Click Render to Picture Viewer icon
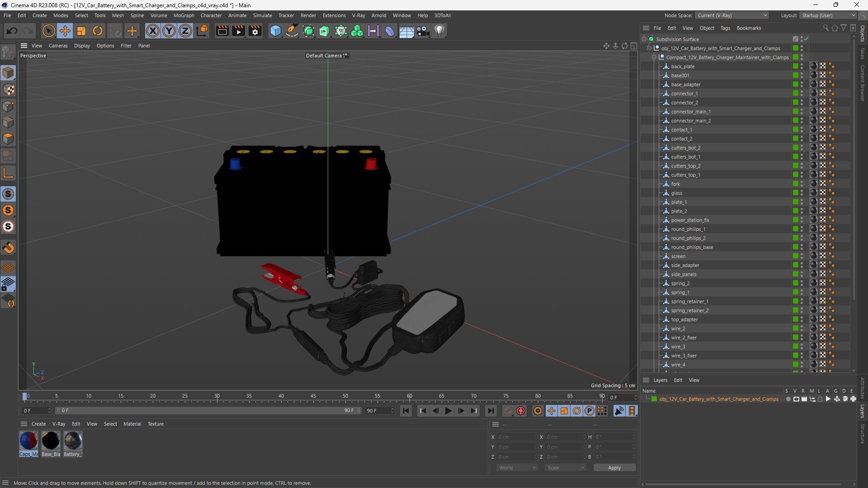868x488 pixels. tap(238, 31)
